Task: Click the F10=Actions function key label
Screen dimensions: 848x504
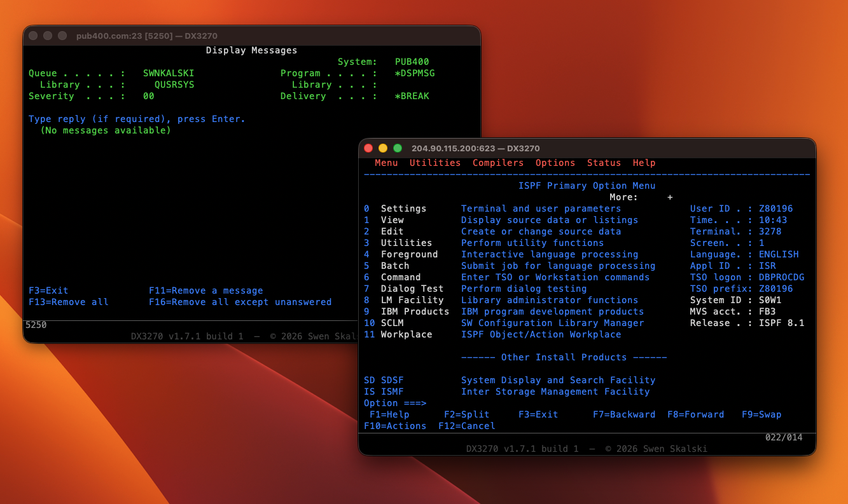Action: tap(395, 426)
